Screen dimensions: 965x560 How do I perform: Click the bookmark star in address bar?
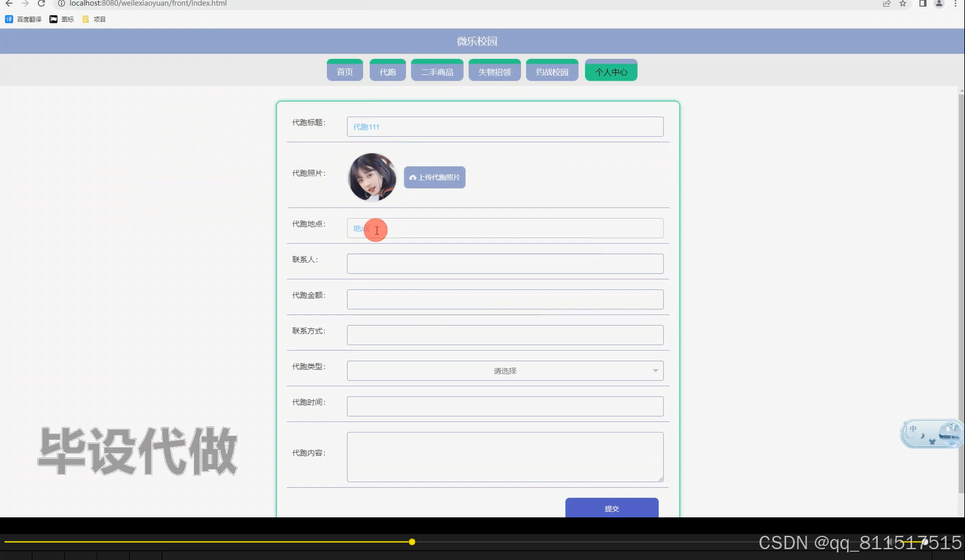tap(902, 4)
